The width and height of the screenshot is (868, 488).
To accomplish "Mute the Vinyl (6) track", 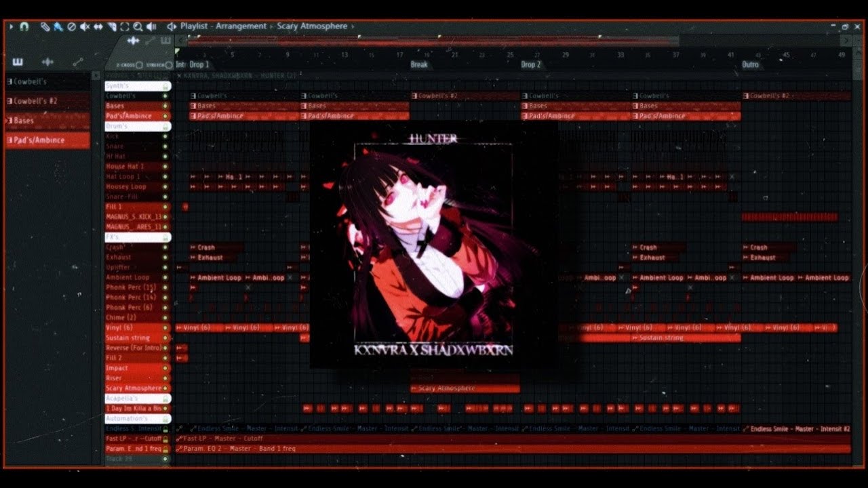I will [165, 328].
